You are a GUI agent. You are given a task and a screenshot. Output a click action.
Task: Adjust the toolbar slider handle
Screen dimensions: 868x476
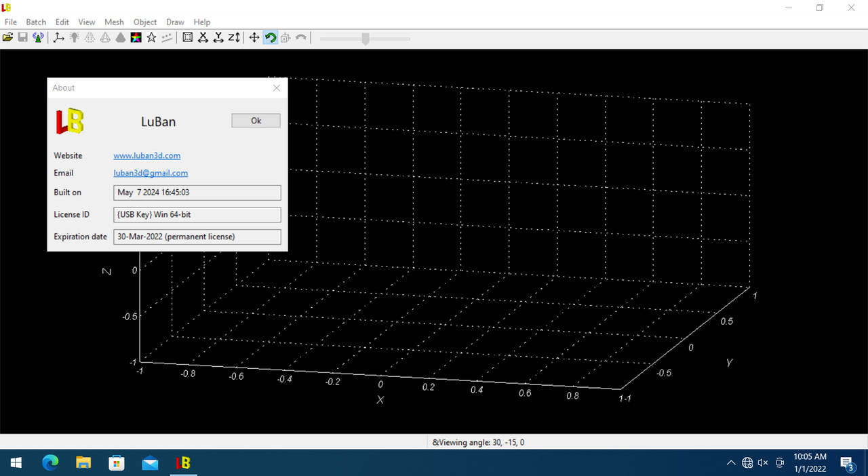tap(366, 39)
